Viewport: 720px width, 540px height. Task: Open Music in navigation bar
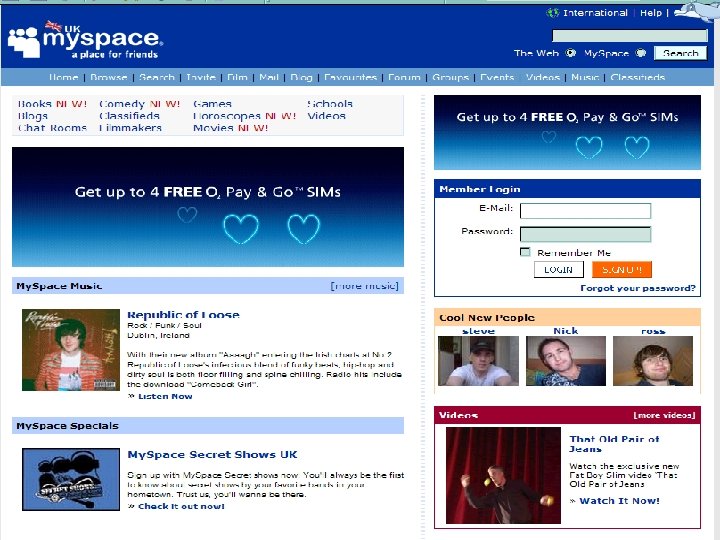tap(585, 77)
